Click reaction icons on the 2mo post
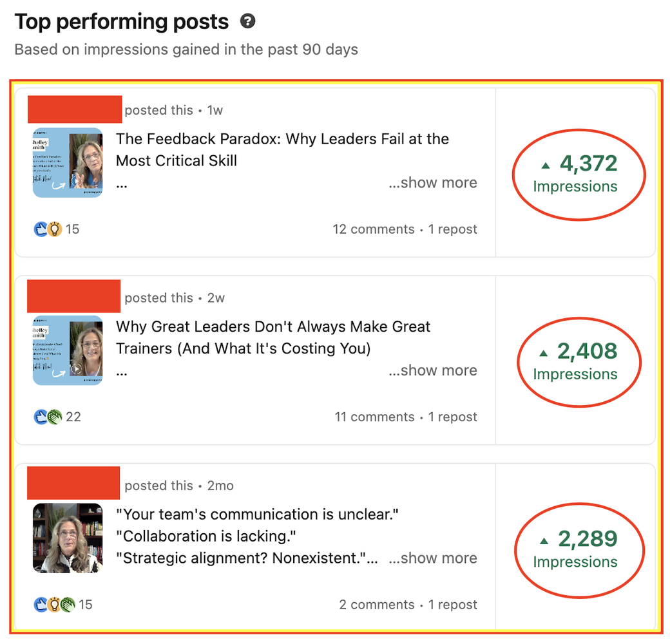The image size is (670, 644). (x=54, y=605)
